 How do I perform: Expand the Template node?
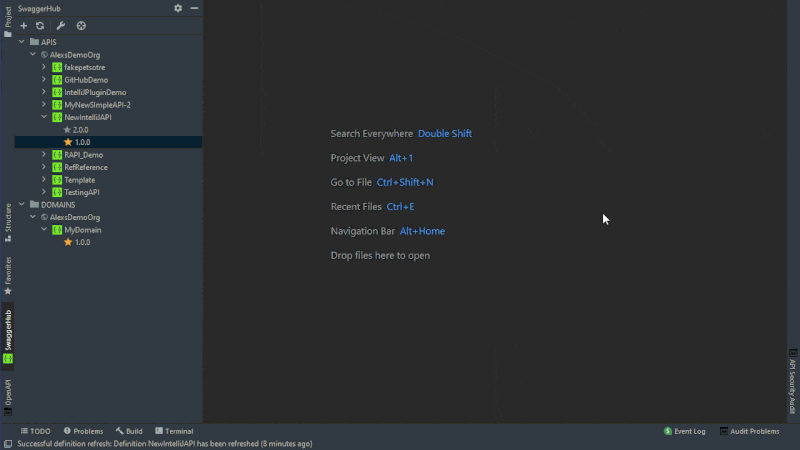click(44, 180)
